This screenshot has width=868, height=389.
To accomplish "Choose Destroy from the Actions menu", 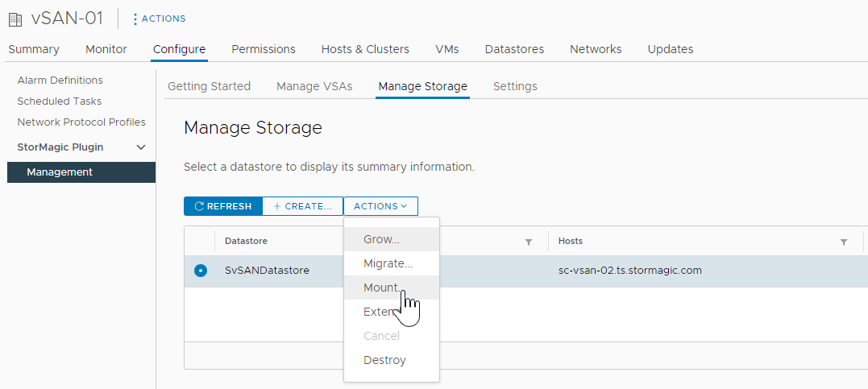I will pyautogui.click(x=392, y=360).
